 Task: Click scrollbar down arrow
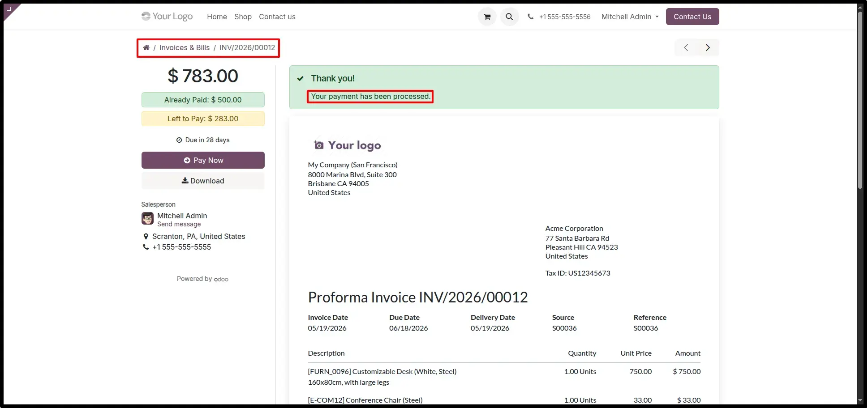point(860,400)
